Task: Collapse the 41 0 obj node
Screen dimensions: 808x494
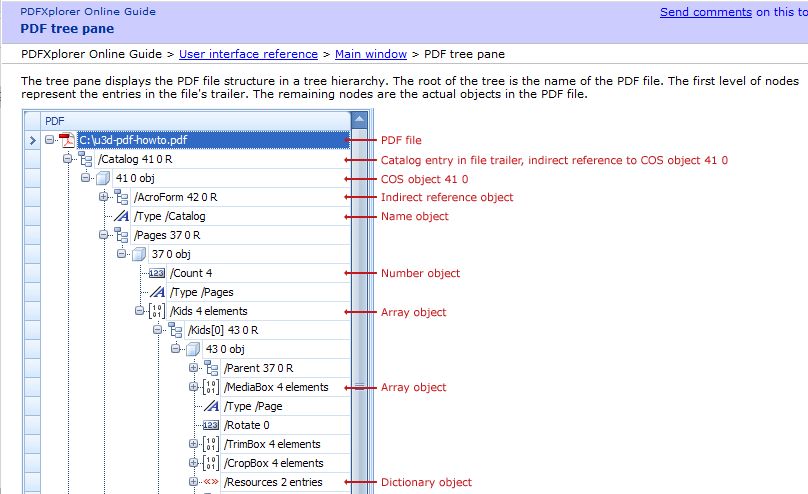Action: (86, 178)
